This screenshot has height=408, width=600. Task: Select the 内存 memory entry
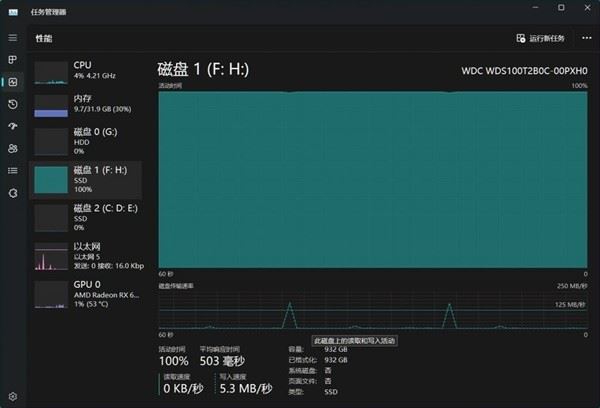(86, 106)
